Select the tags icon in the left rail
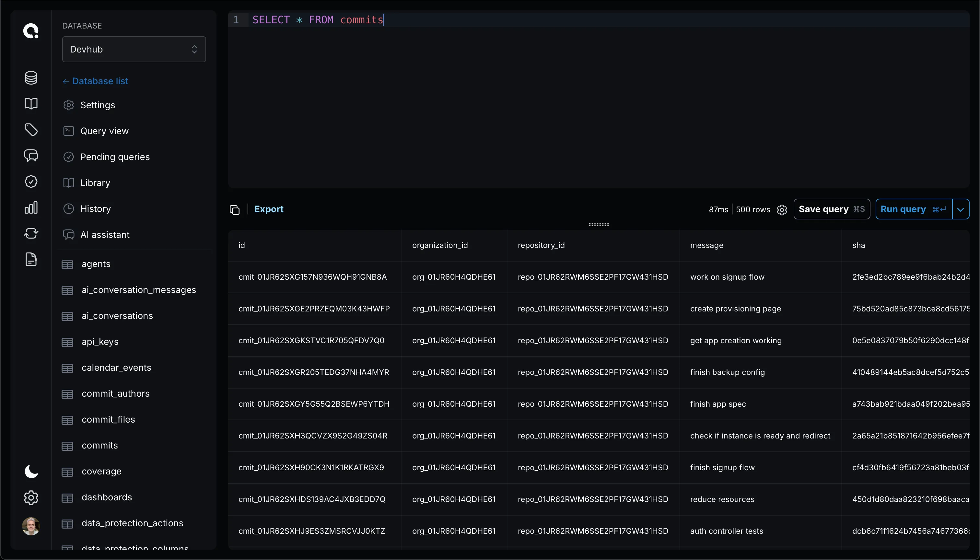 coord(31,130)
